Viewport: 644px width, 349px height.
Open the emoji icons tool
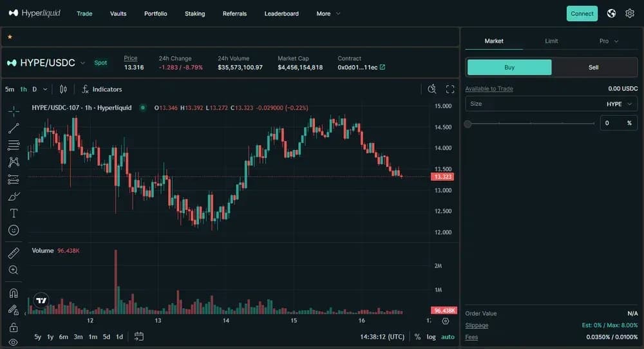[14, 230]
